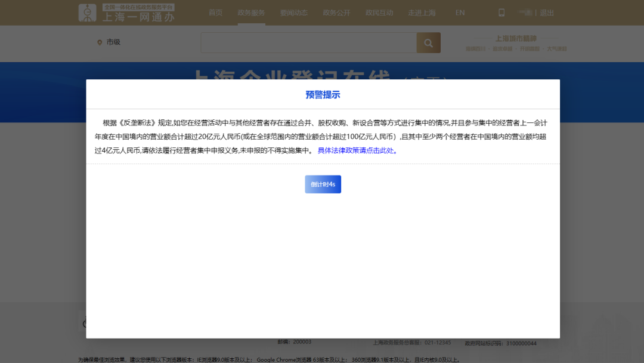Image resolution: width=644 pixels, height=363 pixels.
Task: Click the mobile phone icon in top bar
Action: pyautogui.click(x=501, y=12)
